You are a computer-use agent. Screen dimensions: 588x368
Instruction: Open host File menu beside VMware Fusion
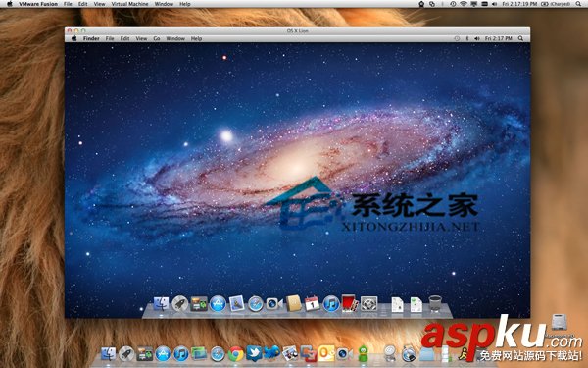click(x=68, y=4)
